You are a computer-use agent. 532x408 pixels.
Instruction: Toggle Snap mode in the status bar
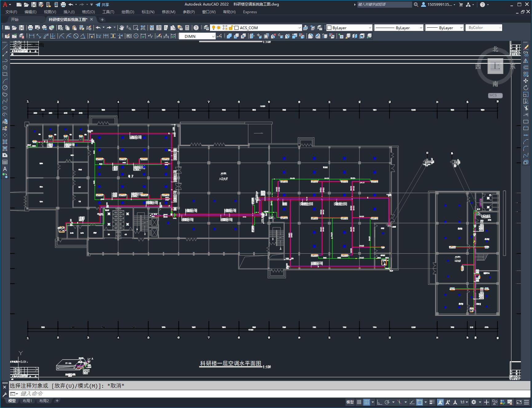click(x=367, y=402)
